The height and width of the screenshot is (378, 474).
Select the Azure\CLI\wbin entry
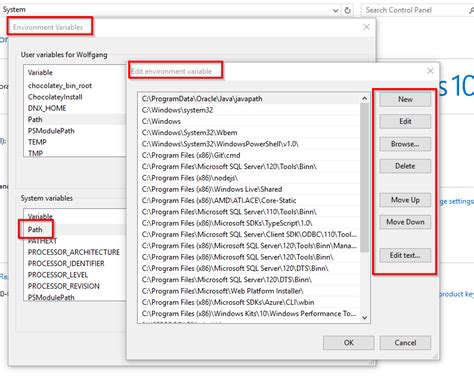click(249, 302)
